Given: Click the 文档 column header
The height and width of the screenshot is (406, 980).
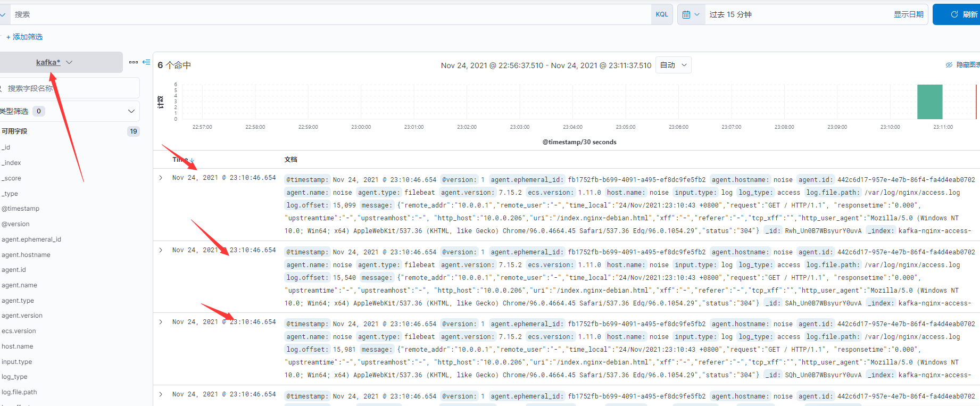Looking at the screenshot, I should click(x=291, y=160).
